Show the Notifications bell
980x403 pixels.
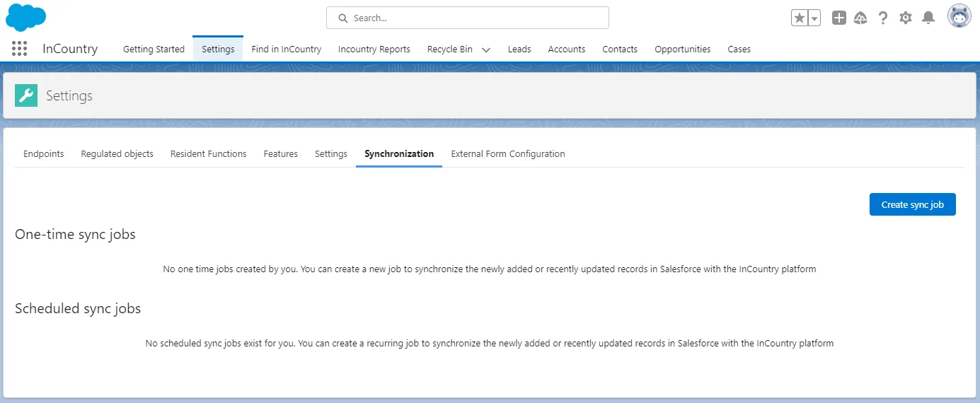point(928,18)
